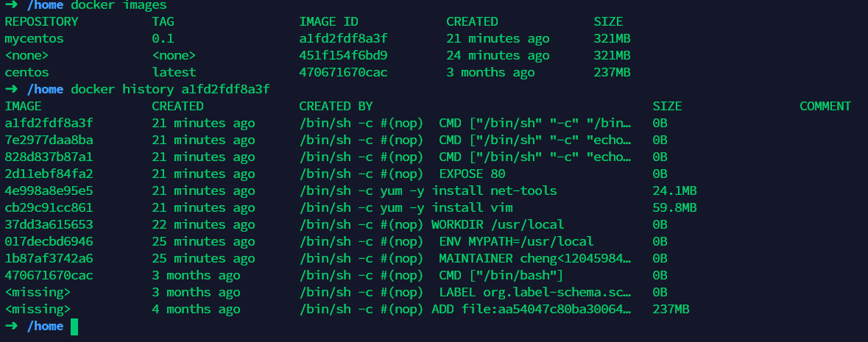This screenshot has height=342, width=868.
Task: Select image ID a1fd2fdf8a3f in images list
Action: point(343,39)
